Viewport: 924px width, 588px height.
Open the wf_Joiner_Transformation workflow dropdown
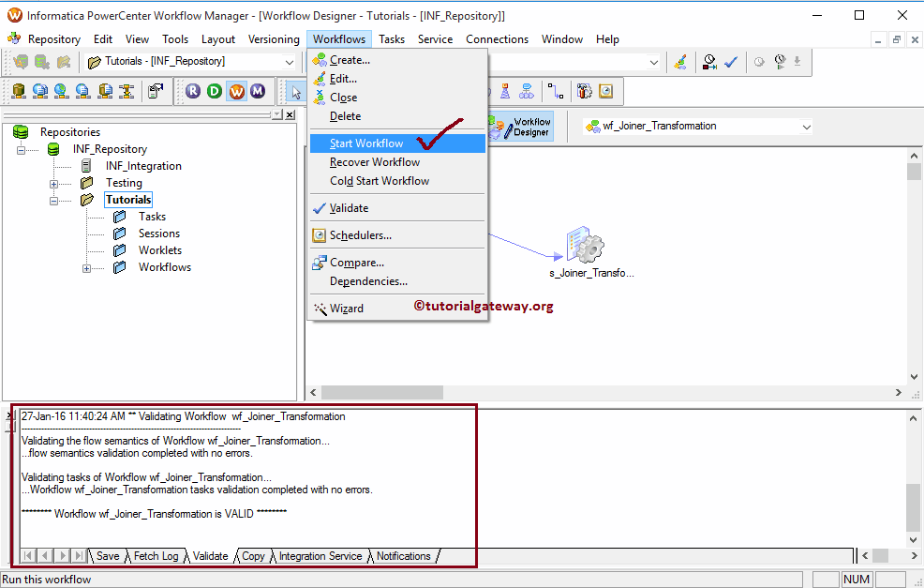pyautogui.click(x=808, y=126)
